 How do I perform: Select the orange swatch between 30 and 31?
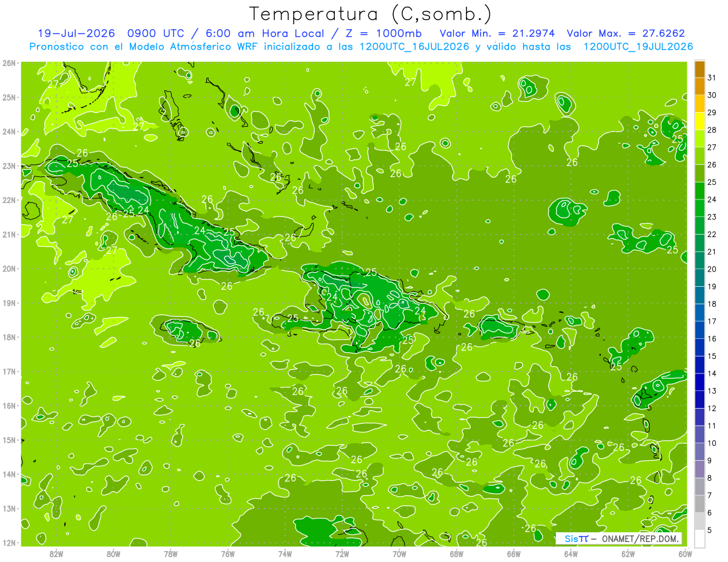tap(700, 87)
